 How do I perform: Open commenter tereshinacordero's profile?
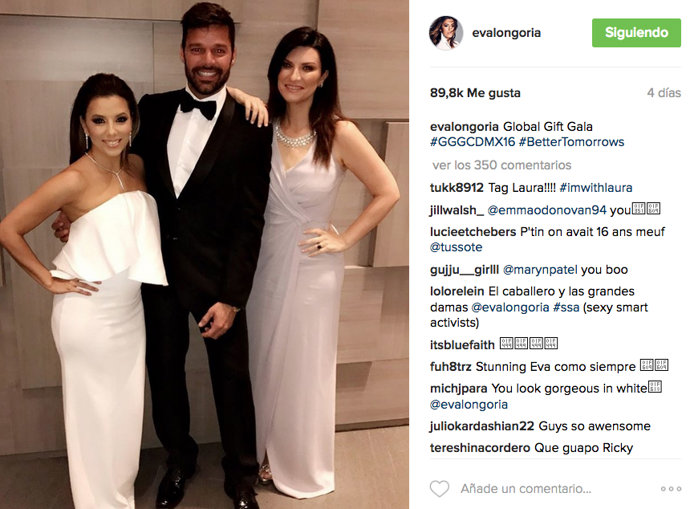pyautogui.click(x=480, y=448)
